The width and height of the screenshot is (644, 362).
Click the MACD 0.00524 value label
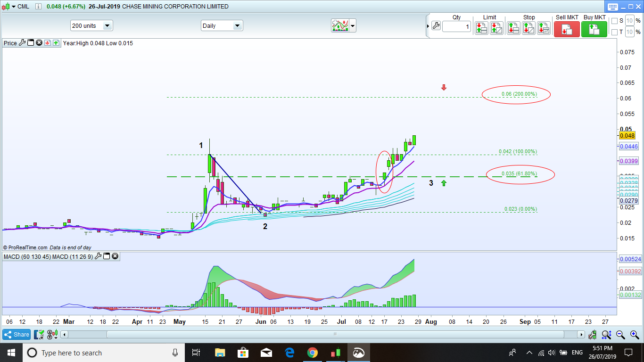630,259
